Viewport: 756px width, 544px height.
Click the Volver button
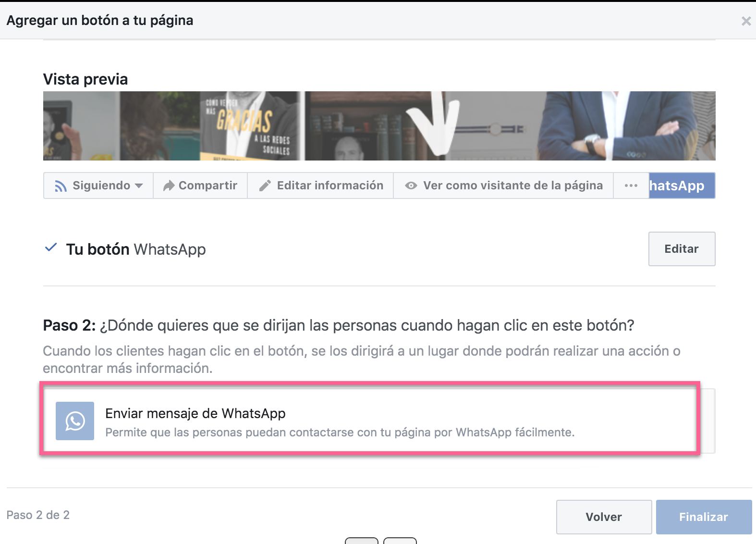[604, 517]
